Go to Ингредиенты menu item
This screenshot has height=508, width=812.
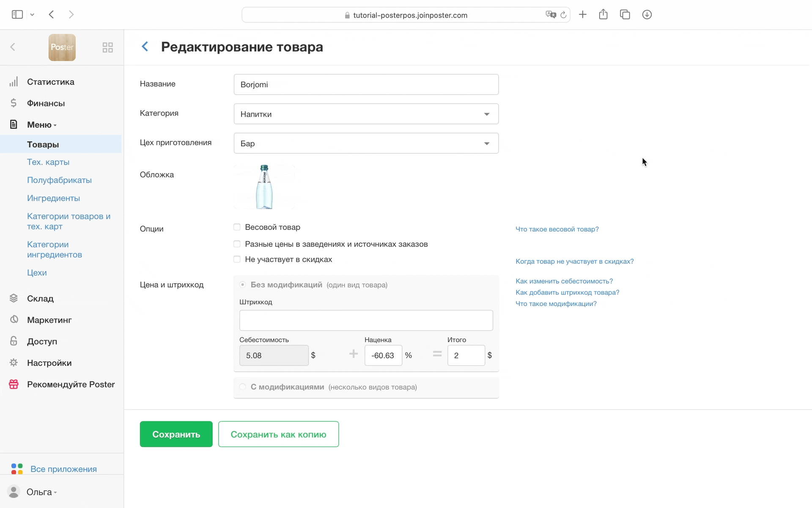pyautogui.click(x=53, y=198)
